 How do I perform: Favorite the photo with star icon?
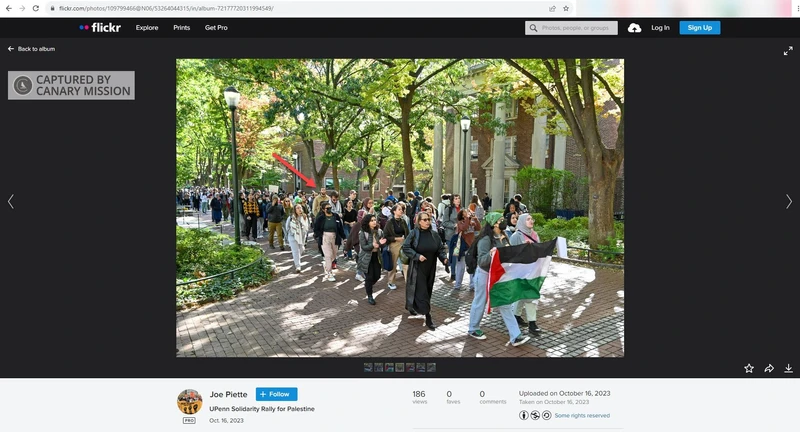click(x=749, y=368)
